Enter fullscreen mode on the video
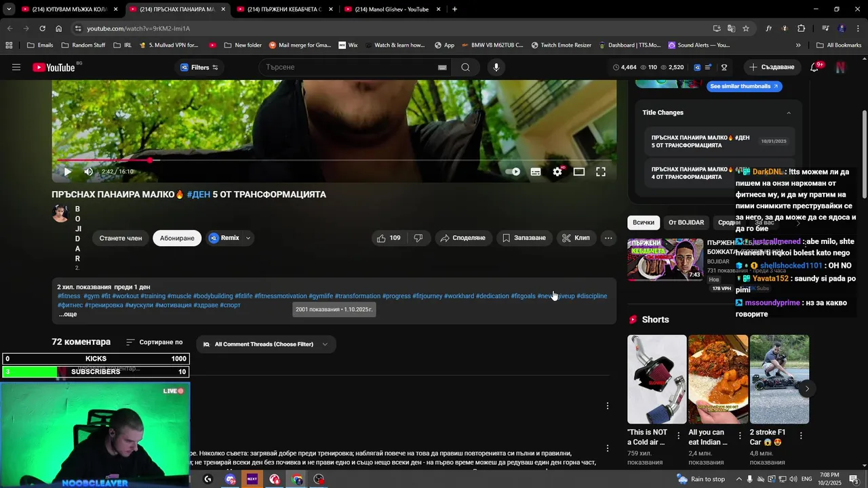 coord(601,171)
